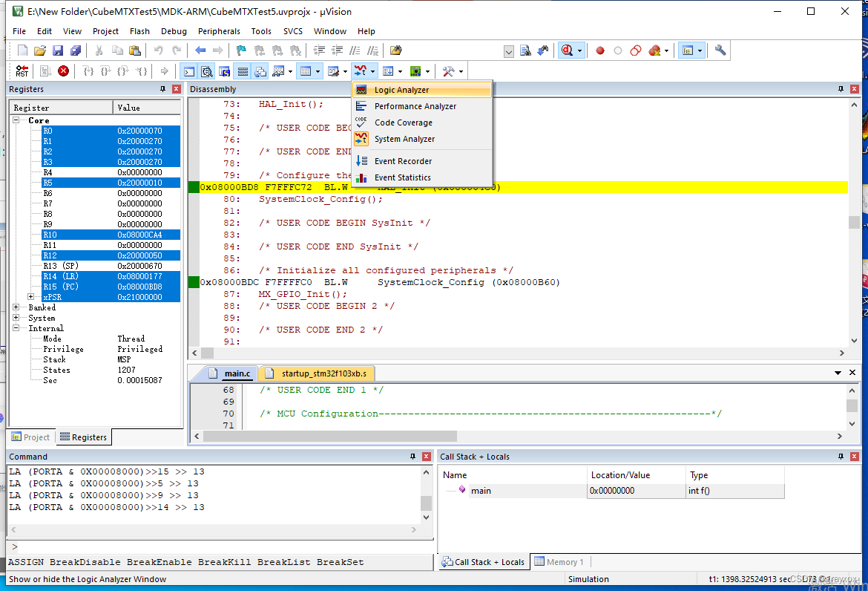The image size is (868, 591).
Task: Click the System Viewer windows icon
Action: click(x=415, y=71)
